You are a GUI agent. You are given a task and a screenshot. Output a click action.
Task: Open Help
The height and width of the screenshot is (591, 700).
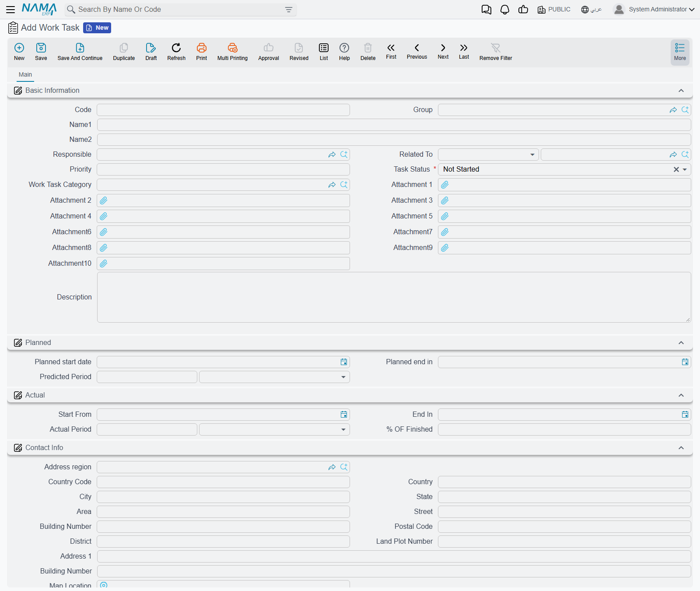pos(344,52)
